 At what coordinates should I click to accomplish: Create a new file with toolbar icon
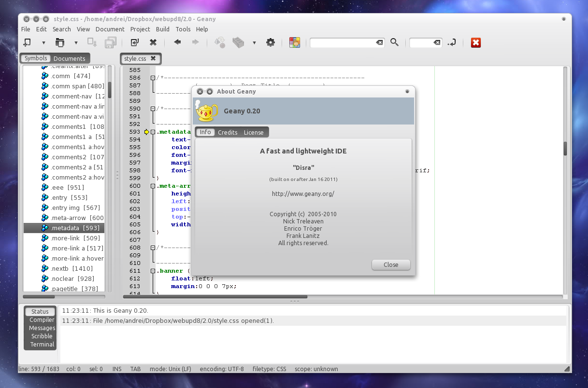pos(27,42)
